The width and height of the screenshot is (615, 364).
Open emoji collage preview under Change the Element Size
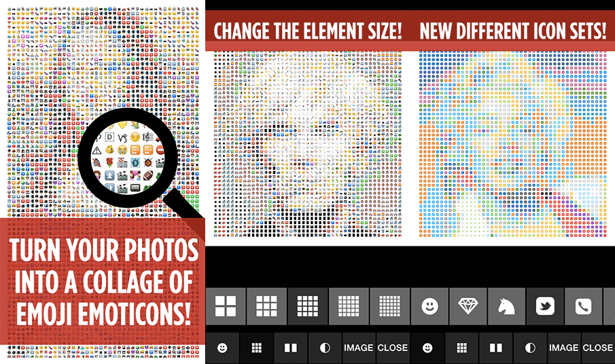pos(308,144)
